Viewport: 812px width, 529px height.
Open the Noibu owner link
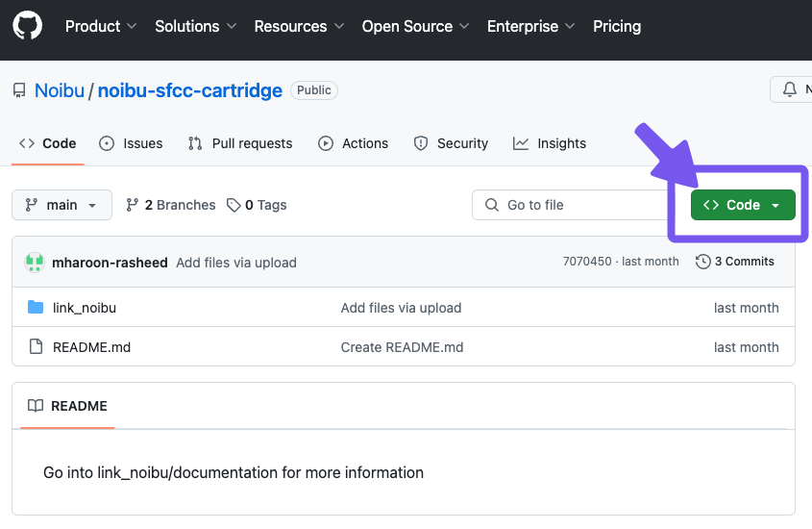pyautogui.click(x=59, y=90)
